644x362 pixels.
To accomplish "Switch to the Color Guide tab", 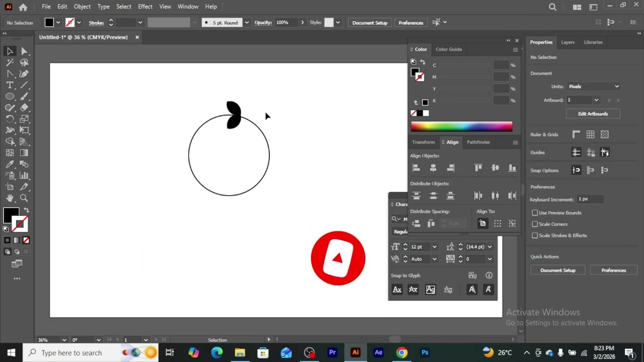I will 449,49.
